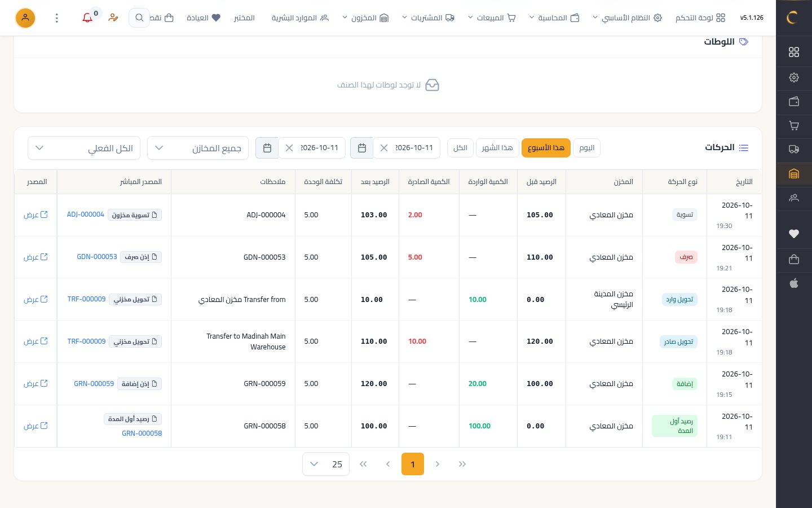Select اليوم date filter
The width and height of the screenshot is (812, 508).
586,148
